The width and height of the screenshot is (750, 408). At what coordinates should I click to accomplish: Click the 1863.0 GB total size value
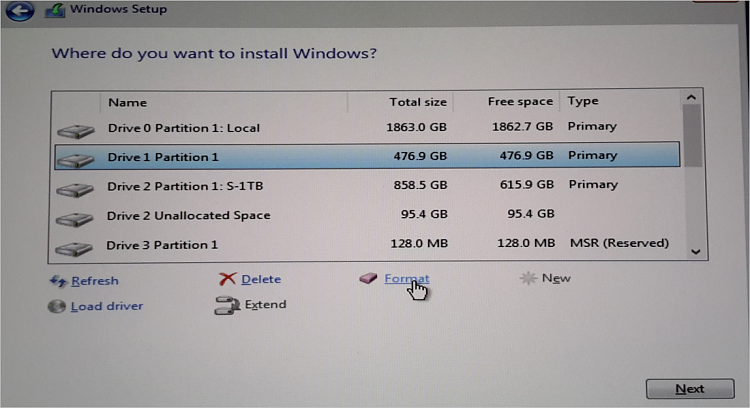tap(416, 127)
